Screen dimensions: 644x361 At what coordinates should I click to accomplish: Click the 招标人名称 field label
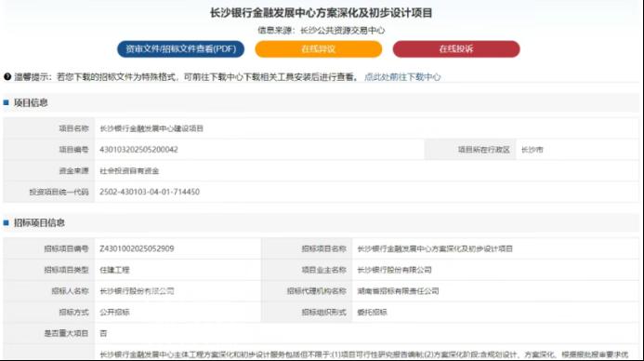coord(71,290)
